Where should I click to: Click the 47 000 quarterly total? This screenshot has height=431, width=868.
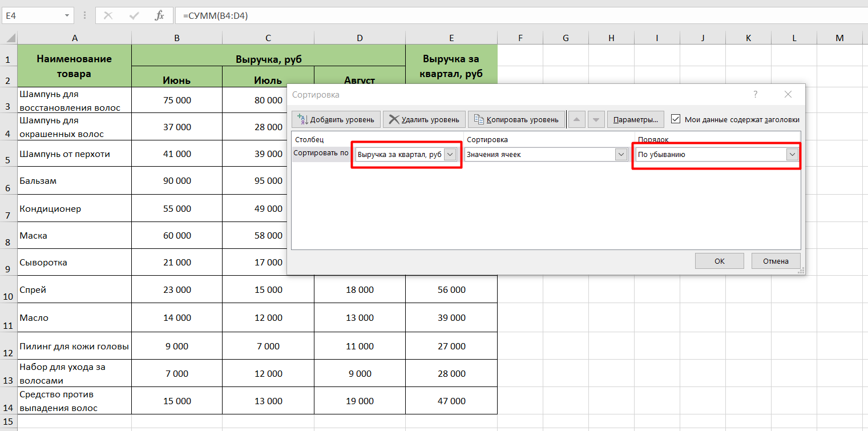[451, 401]
